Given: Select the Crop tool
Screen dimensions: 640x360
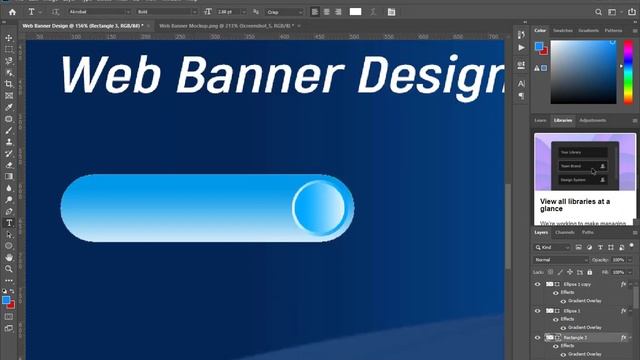Looking at the screenshot, I should pos(9,84).
